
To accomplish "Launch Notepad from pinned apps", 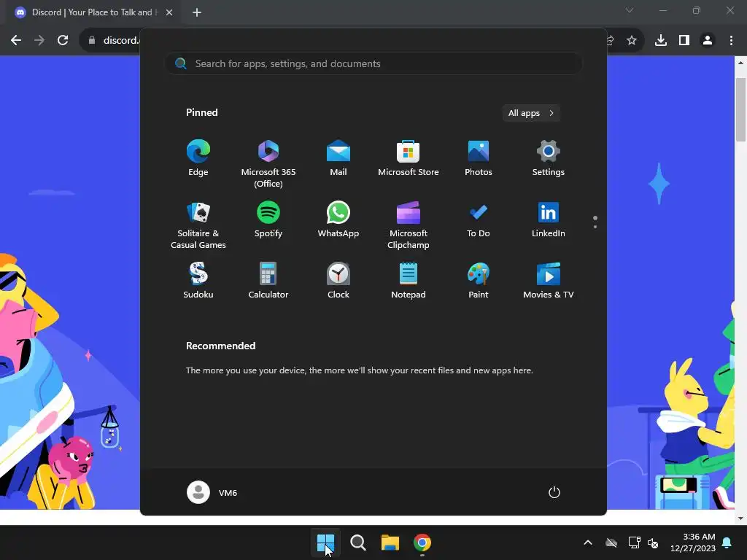I will click(x=409, y=281).
